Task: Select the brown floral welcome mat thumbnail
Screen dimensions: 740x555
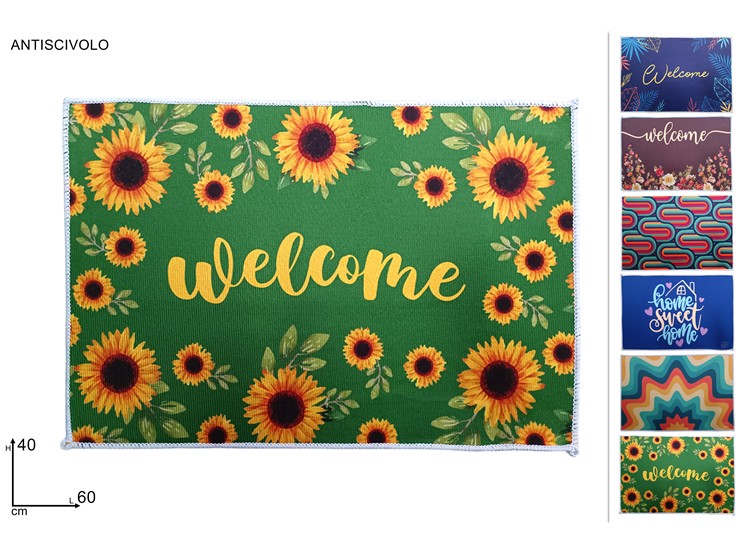Action: coord(676,153)
